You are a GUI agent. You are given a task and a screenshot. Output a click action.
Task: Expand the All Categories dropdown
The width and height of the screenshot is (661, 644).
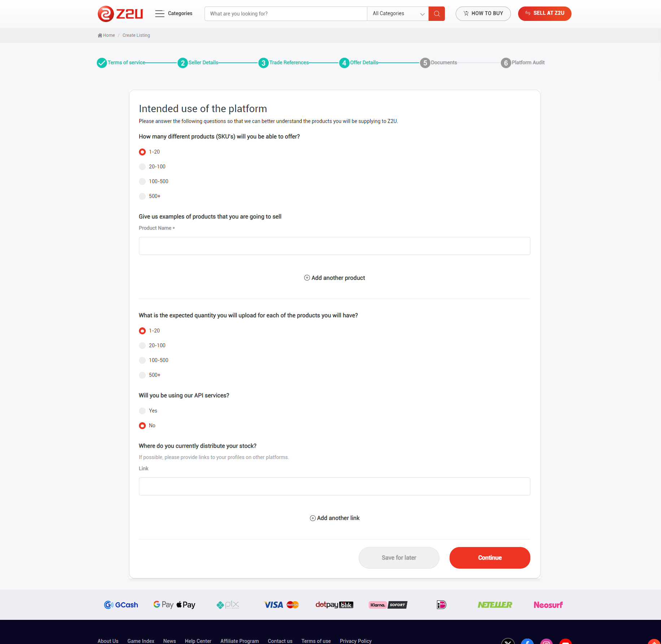(x=398, y=14)
